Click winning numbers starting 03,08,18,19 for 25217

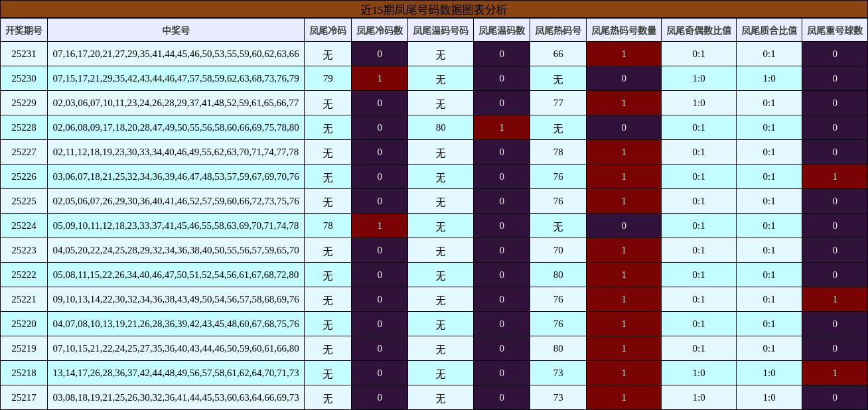coord(176,397)
